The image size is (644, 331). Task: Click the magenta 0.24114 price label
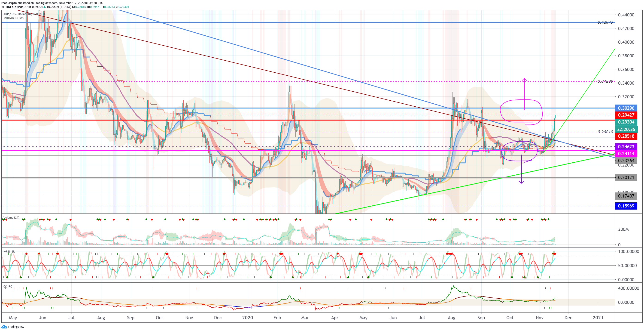[x=626, y=154]
